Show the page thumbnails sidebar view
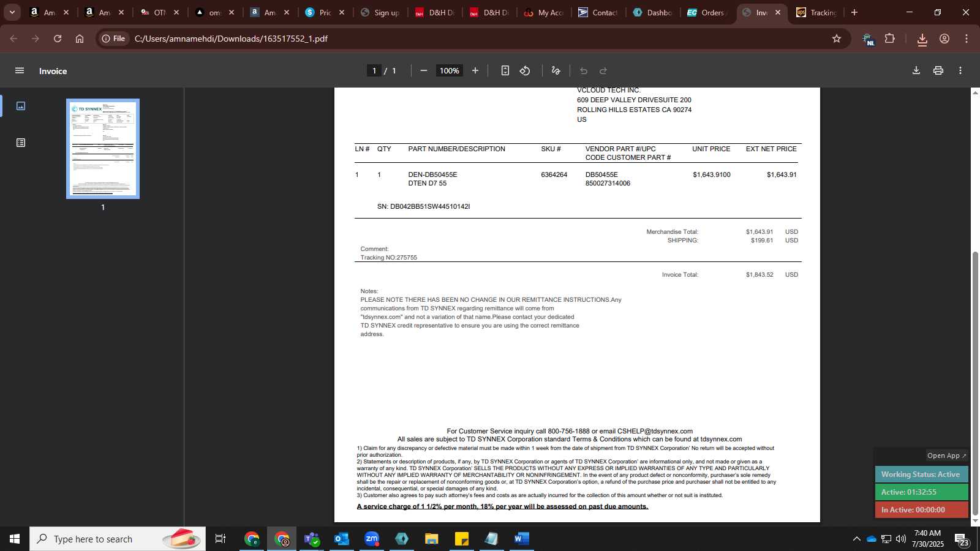Image resolution: width=980 pixels, height=551 pixels. pos(21,106)
